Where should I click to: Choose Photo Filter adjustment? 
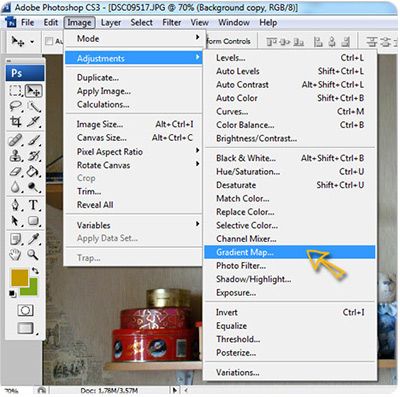tap(289, 266)
